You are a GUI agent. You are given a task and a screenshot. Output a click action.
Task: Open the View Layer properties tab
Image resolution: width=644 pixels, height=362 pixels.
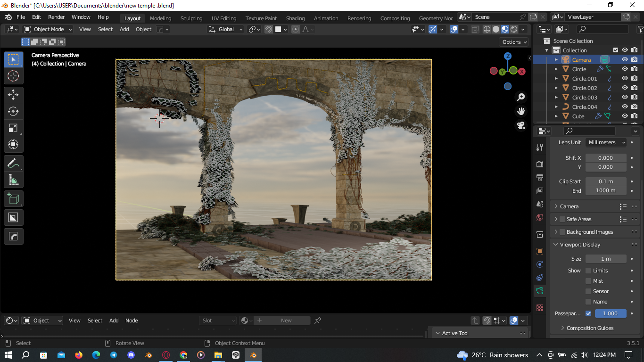[540, 190]
